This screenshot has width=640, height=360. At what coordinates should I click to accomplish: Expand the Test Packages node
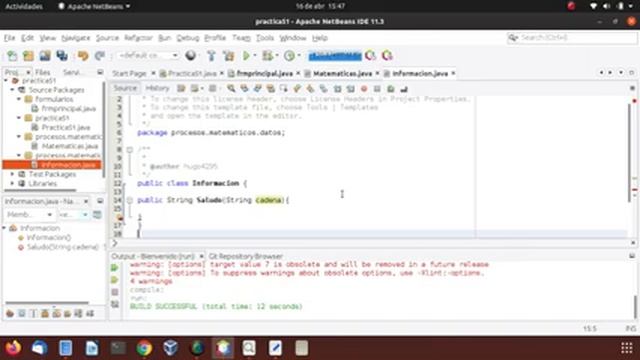pos(12,174)
